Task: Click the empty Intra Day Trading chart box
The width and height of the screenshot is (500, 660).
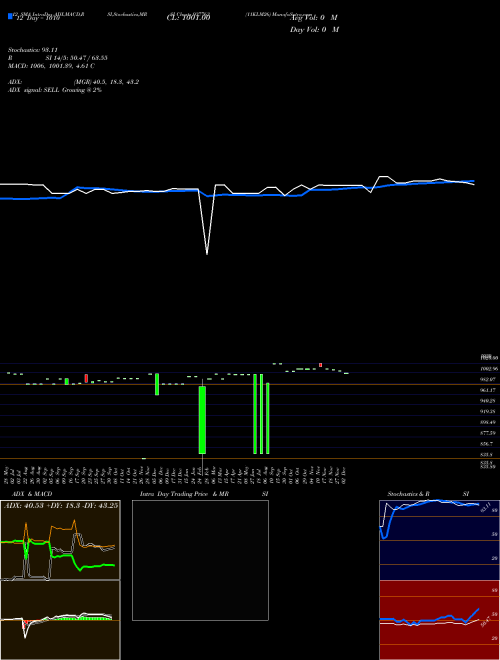Action: (200, 560)
